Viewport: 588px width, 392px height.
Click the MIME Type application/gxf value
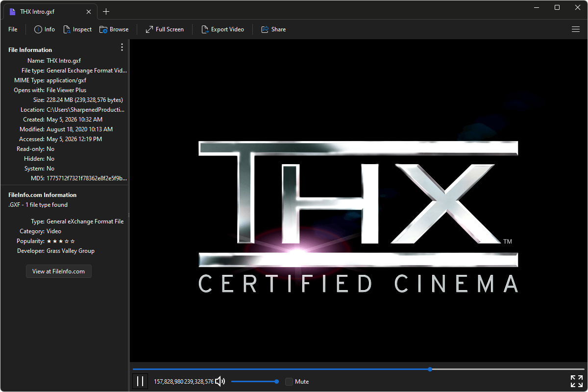click(66, 80)
